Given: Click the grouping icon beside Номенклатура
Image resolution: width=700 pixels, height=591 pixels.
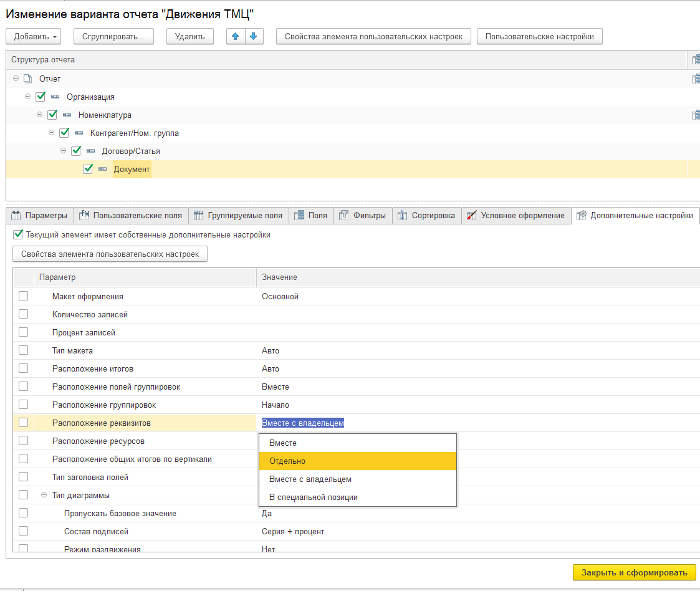Looking at the screenshot, I should pyautogui.click(x=67, y=115).
